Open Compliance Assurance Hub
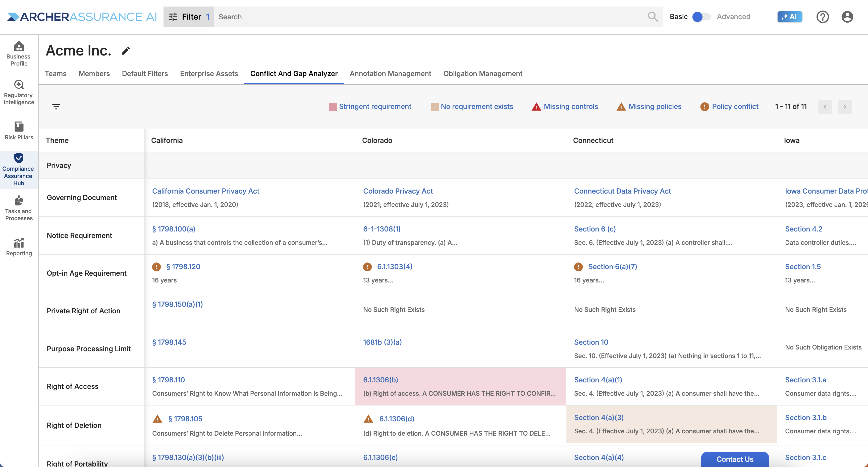 19,170
